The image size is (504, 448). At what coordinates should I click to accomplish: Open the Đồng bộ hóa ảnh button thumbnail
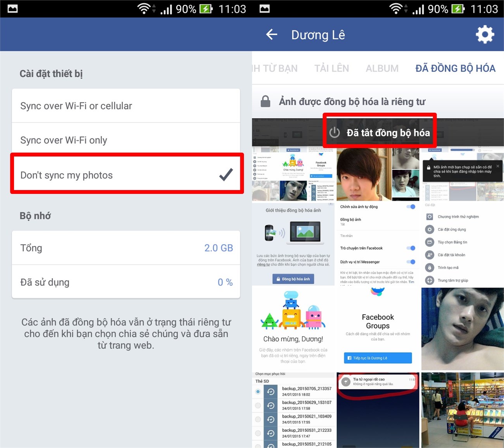(x=293, y=244)
